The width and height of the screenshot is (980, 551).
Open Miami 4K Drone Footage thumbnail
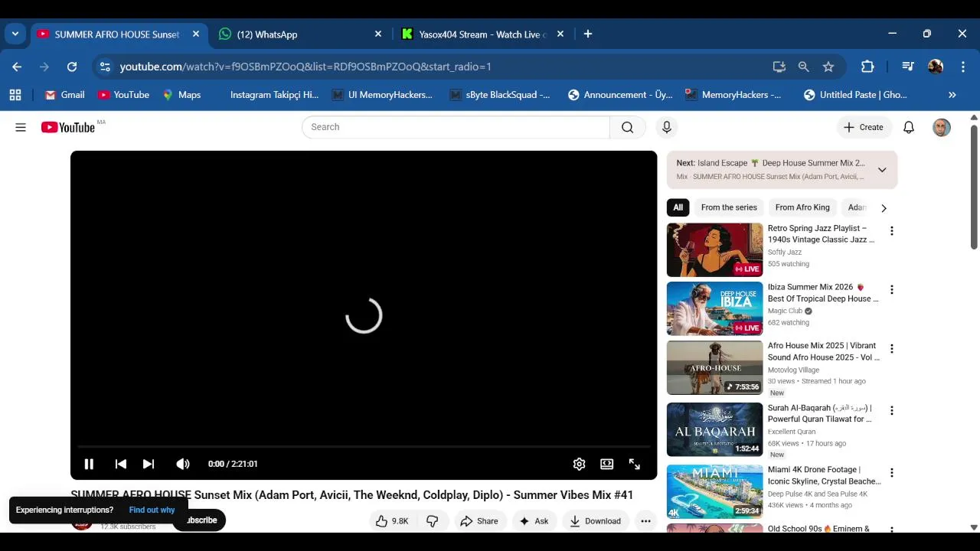coord(715,491)
